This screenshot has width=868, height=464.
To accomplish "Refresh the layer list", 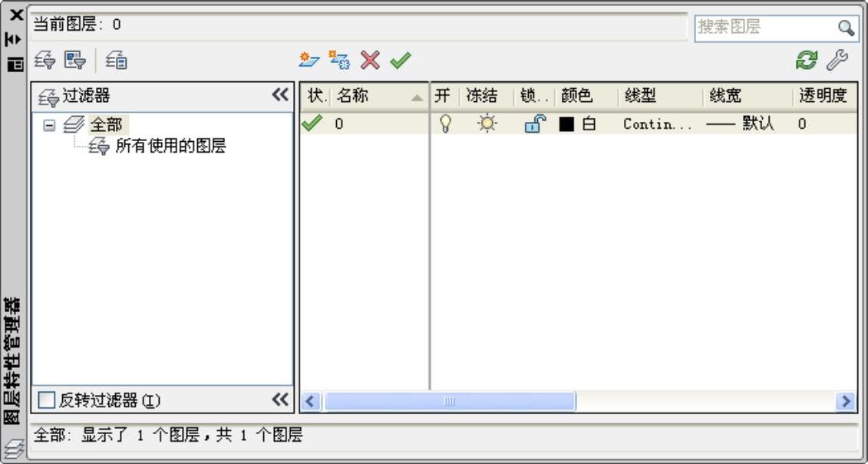I will point(807,60).
